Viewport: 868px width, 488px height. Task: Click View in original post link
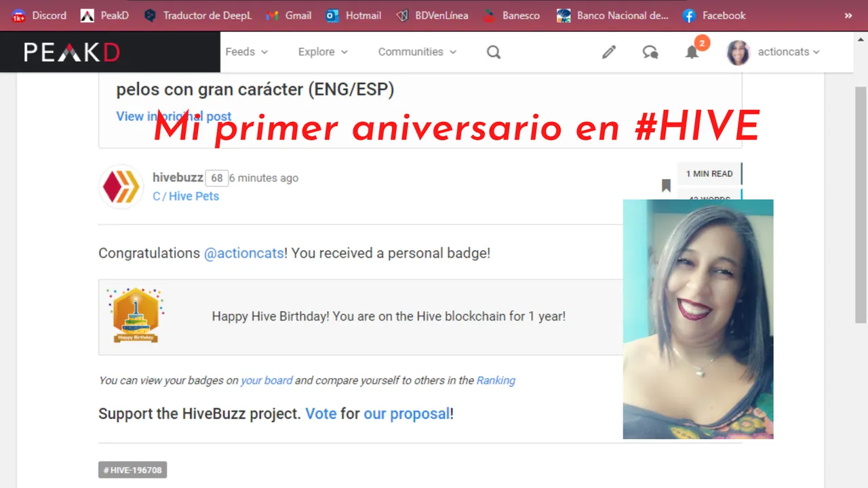click(x=174, y=117)
